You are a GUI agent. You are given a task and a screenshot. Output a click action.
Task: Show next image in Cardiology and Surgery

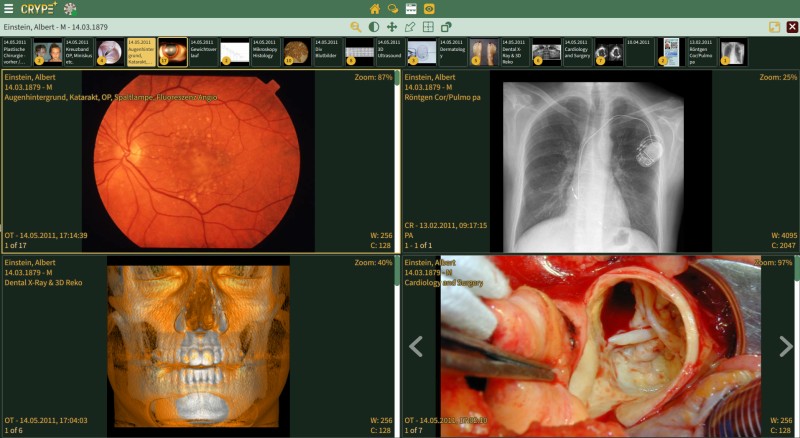786,346
